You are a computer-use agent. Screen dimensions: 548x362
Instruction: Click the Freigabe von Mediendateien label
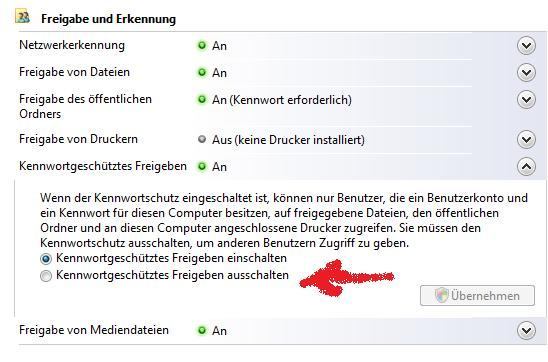[94, 330]
